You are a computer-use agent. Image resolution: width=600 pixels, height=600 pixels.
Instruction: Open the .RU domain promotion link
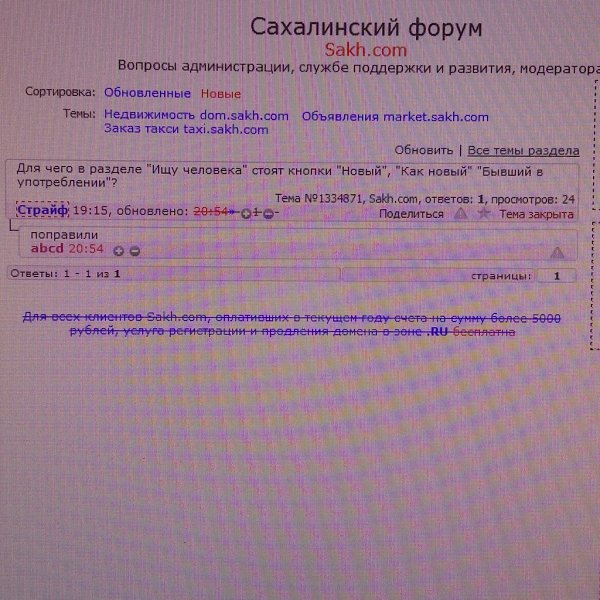(292, 324)
